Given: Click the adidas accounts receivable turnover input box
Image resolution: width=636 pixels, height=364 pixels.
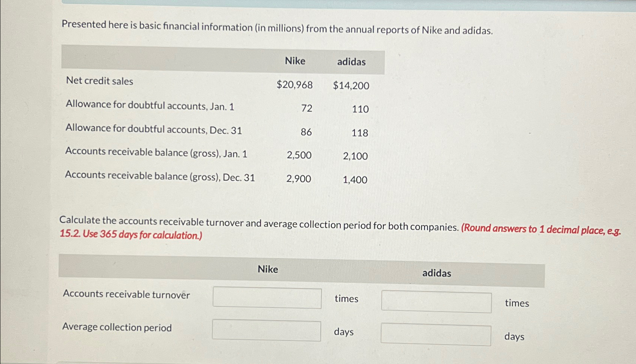Looking at the screenshot, I should (436, 302).
